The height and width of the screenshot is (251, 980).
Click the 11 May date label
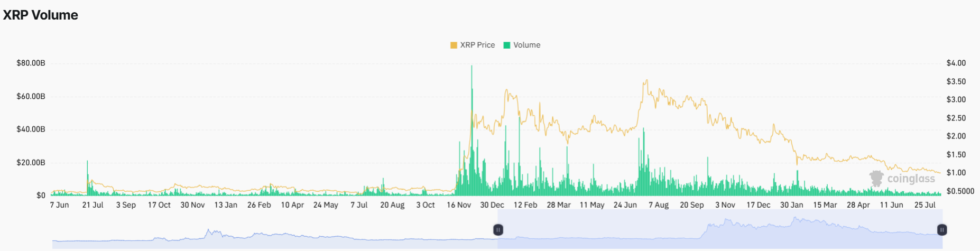[592, 205]
